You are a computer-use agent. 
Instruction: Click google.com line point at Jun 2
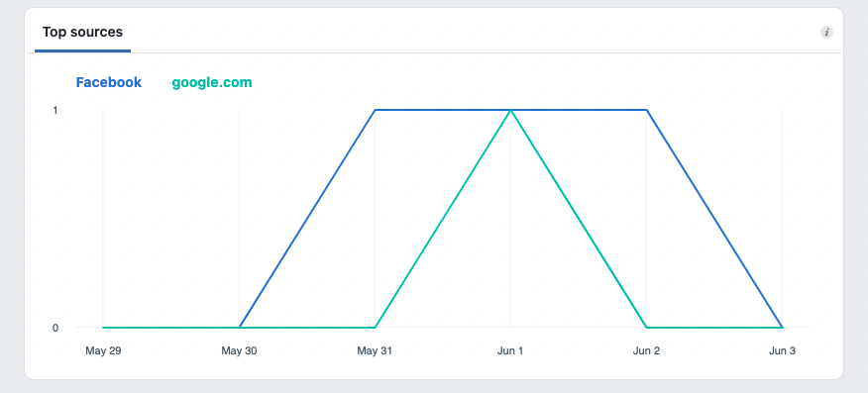(647, 328)
